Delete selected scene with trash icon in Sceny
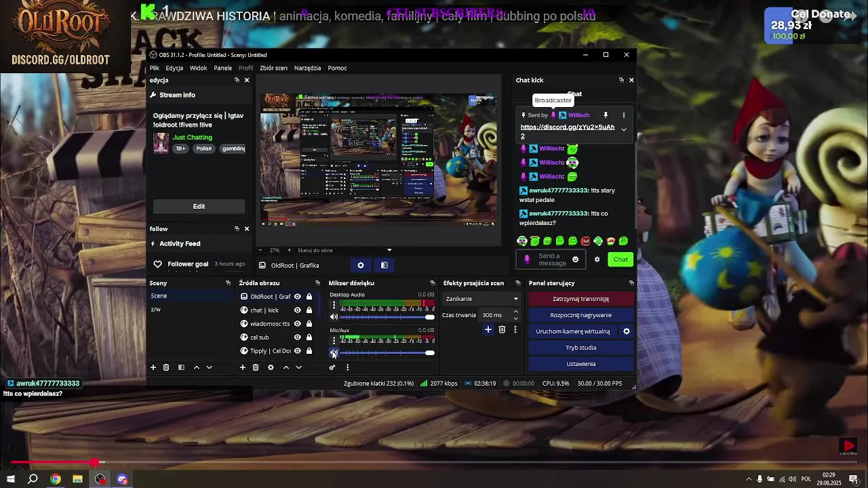The height and width of the screenshot is (488, 868). pyautogui.click(x=166, y=367)
